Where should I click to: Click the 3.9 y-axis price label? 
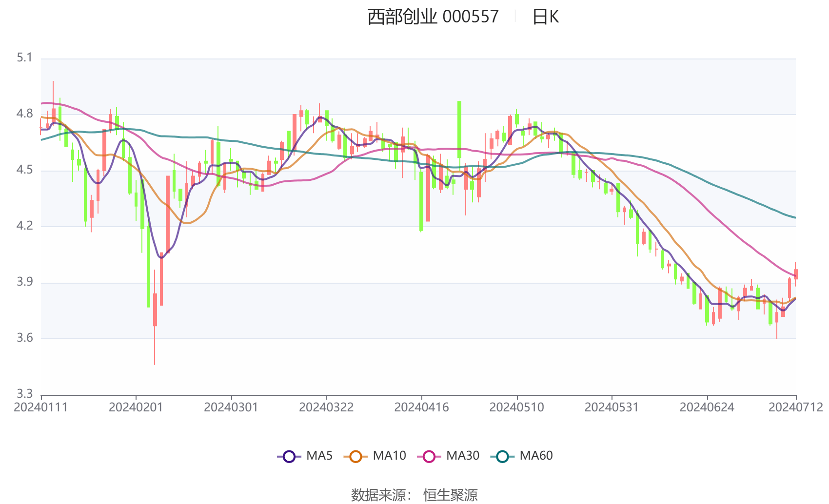pyautogui.click(x=24, y=282)
